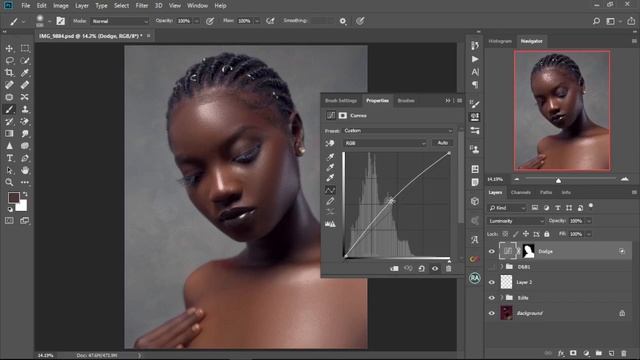Select the Crop tool
Image resolution: width=640 pixels, height=360 pixels.
(x=9, y=73)
